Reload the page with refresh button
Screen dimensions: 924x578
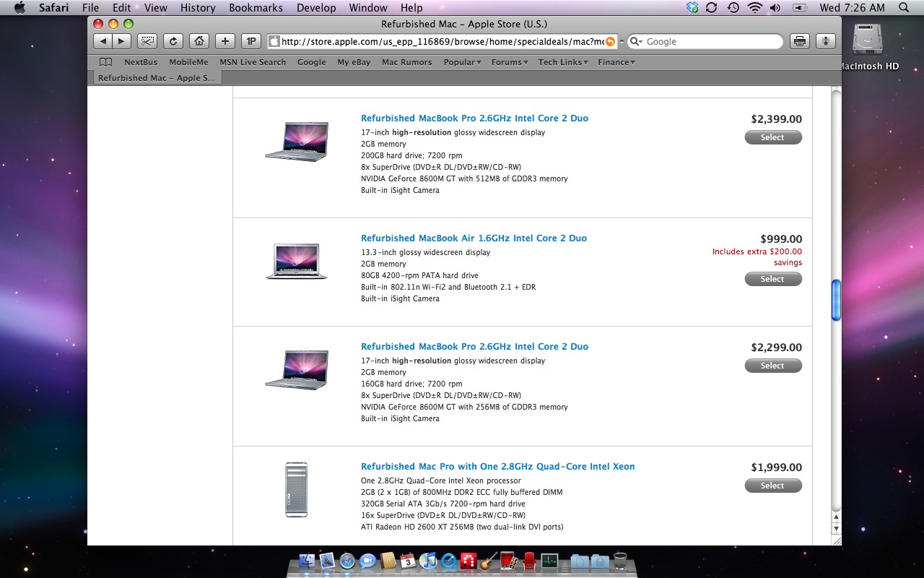(x=173, y=41)
